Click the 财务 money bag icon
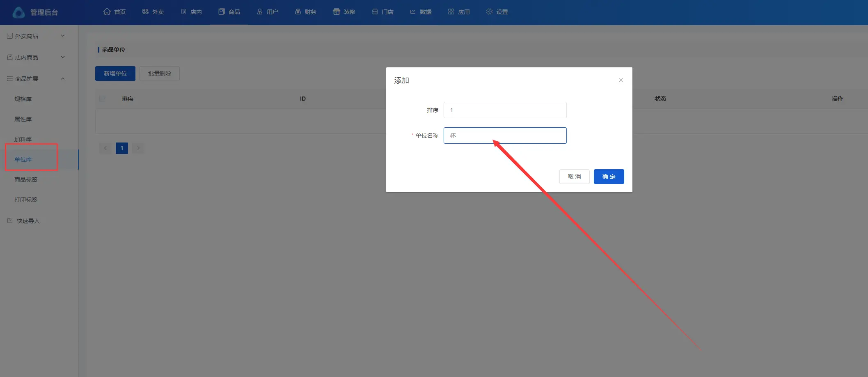868x377 pixels. (298, 11)
